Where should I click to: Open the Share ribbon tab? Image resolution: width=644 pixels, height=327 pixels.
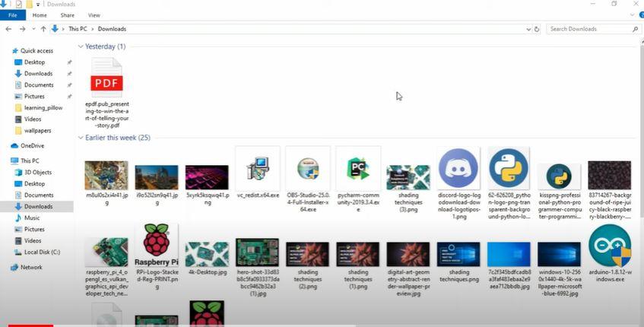[x=68, y=15]
